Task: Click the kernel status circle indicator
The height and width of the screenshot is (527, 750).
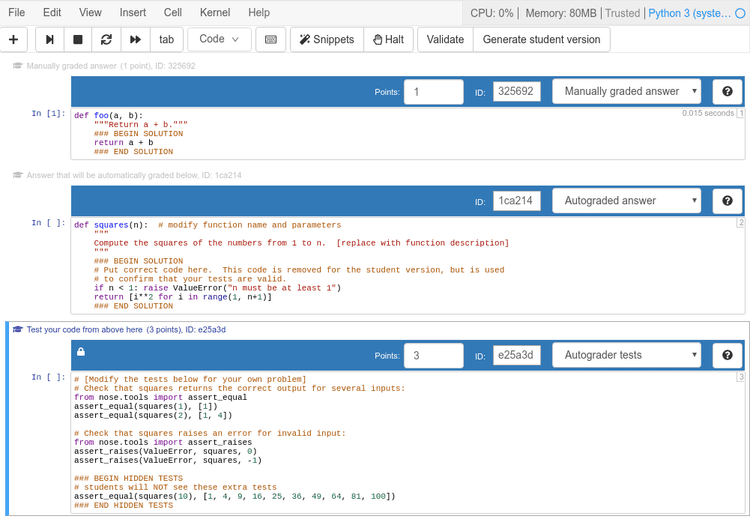Action: pyautogui.click(x=739, y=13)
